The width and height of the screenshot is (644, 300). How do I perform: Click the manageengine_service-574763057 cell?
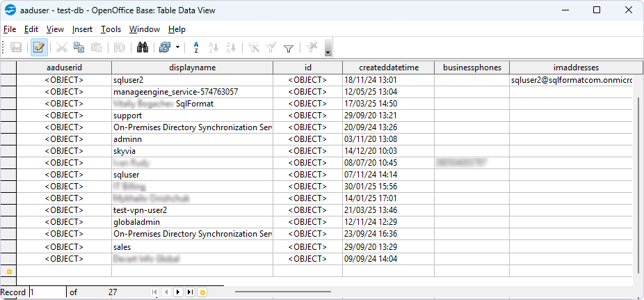tap(192, 92)
